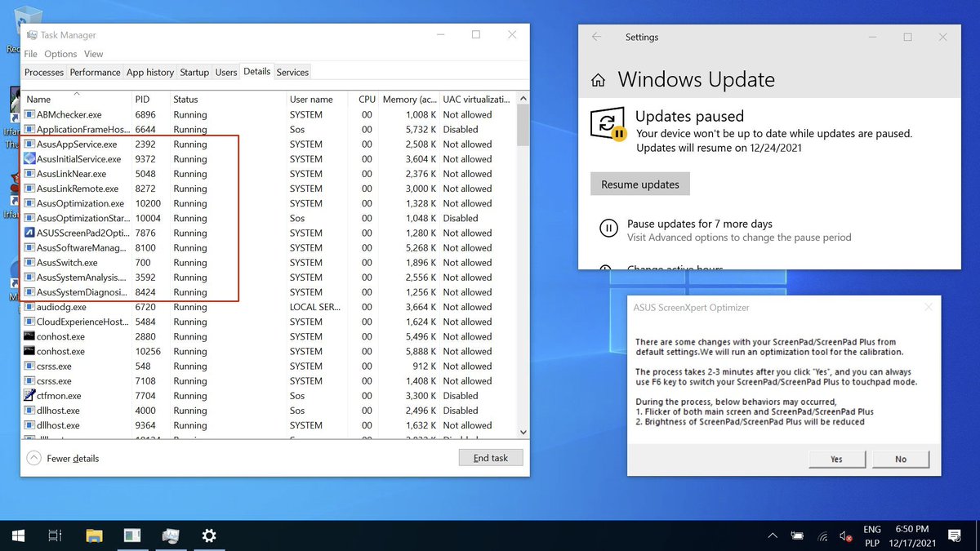Click Resume updates in Windows Update

640,184
